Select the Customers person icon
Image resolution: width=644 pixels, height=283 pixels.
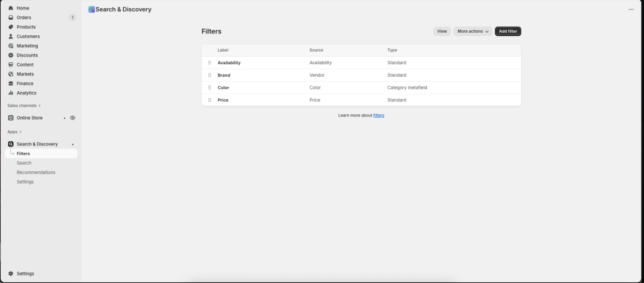point(11,36)
